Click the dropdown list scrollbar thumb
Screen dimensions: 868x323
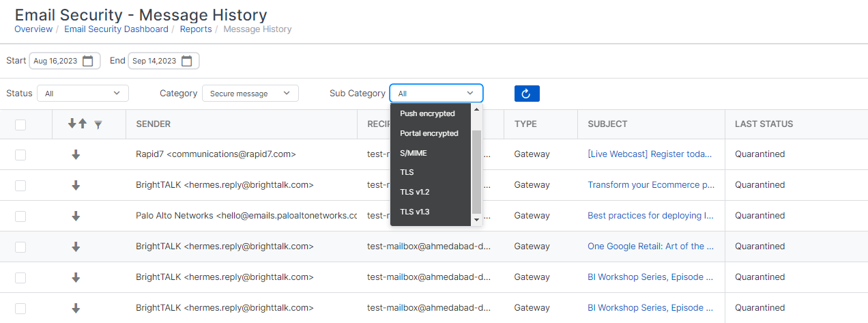(476, 171)
